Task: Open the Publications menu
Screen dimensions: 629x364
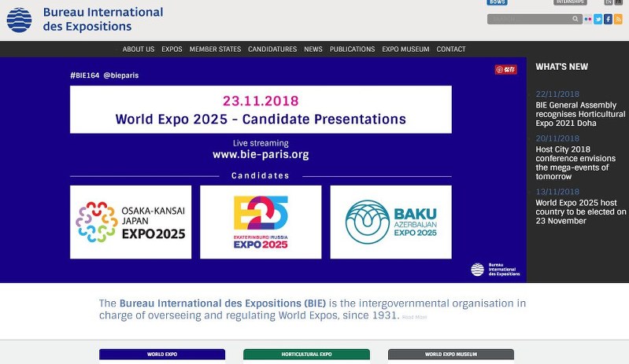Action: click(352, 50)
